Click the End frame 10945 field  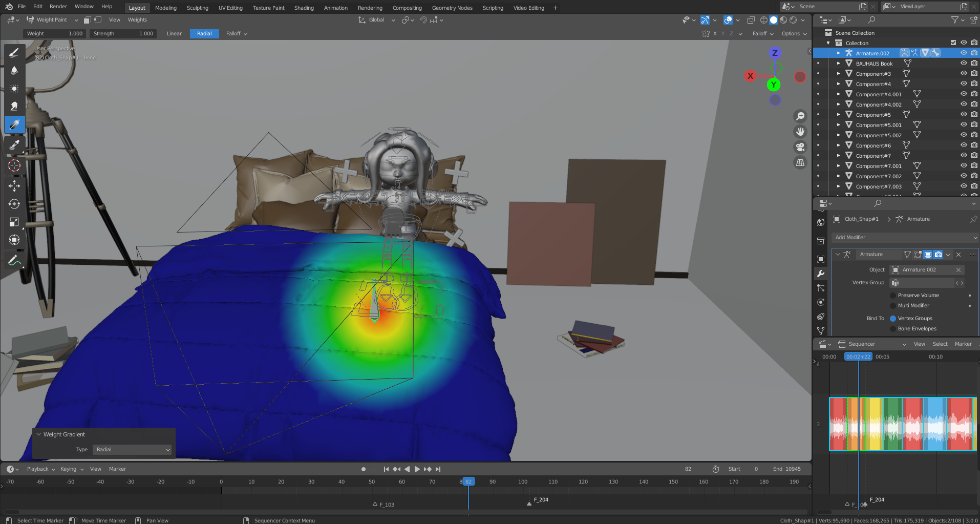coord(787,469)
